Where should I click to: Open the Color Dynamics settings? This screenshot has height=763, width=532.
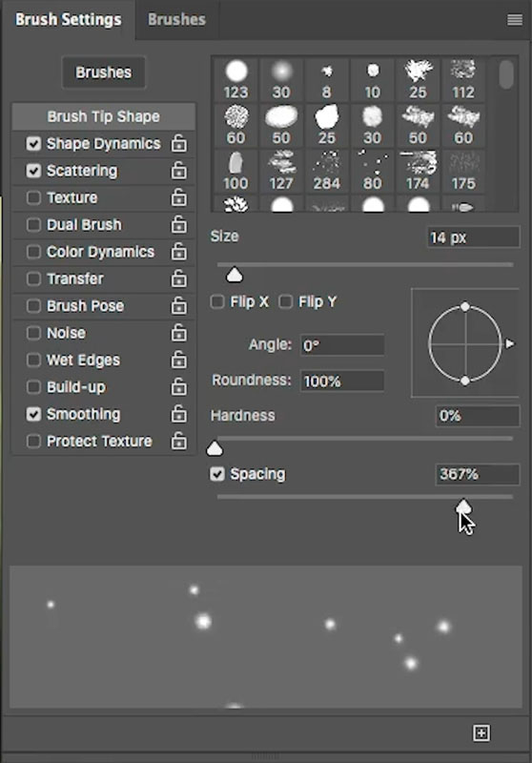(100, 252)
